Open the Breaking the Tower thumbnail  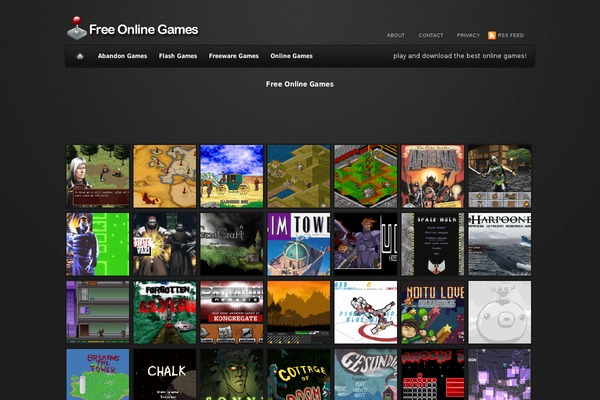[x=98, y=374]
